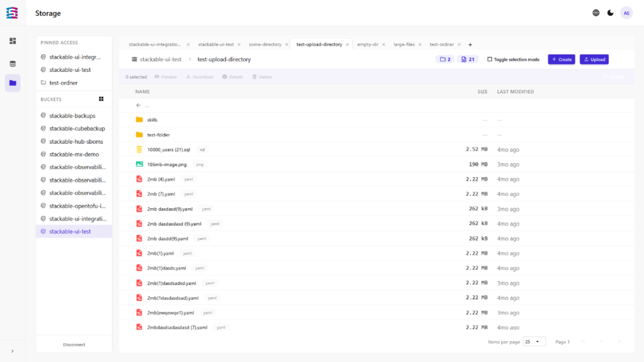Screen dimensions: 644x362
Task: Switch buckets to grid view icon
Action: pos(101,99)
